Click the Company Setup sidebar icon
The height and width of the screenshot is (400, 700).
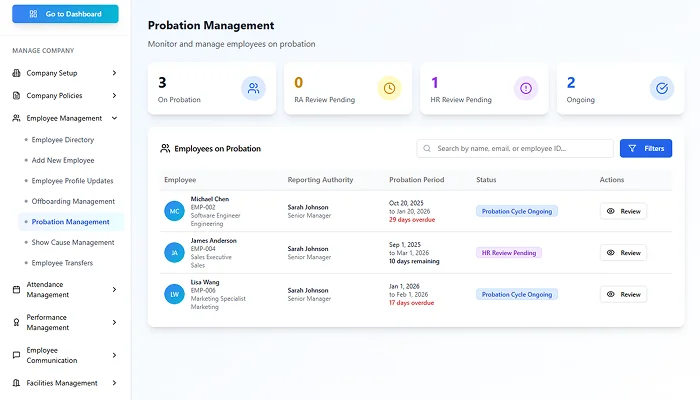tap(16, 73)
